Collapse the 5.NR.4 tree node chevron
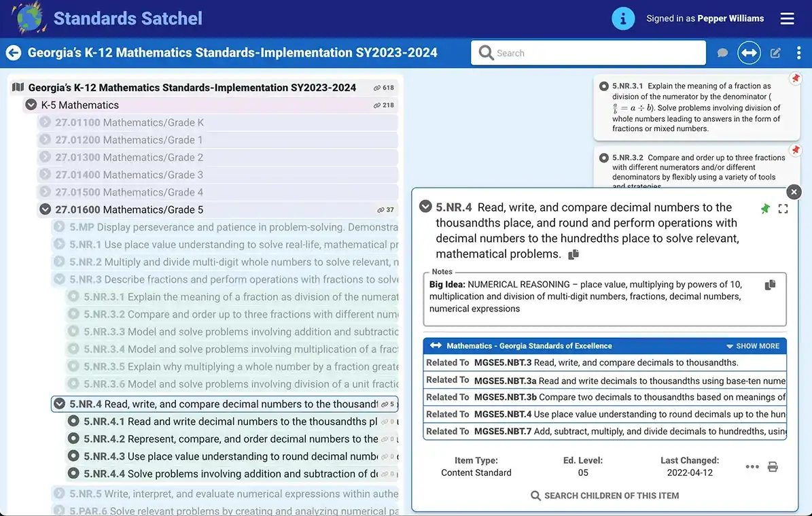The image size is (812, 516). click(60, 404)
